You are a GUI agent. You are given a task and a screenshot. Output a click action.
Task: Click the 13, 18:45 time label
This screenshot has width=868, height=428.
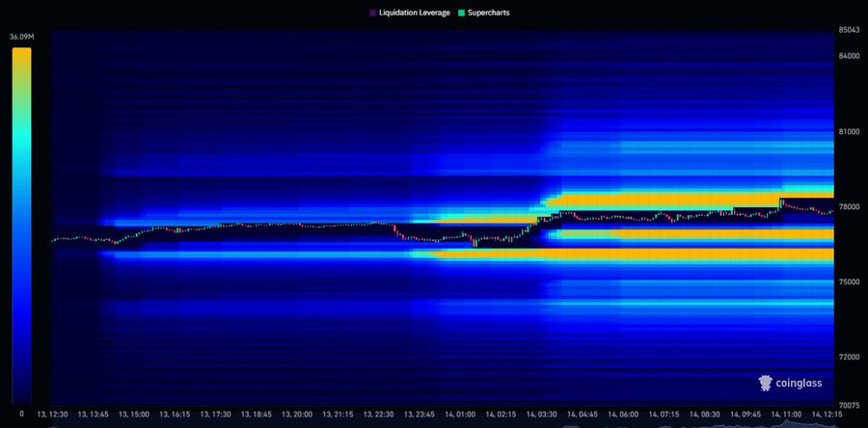coord(257,415)
